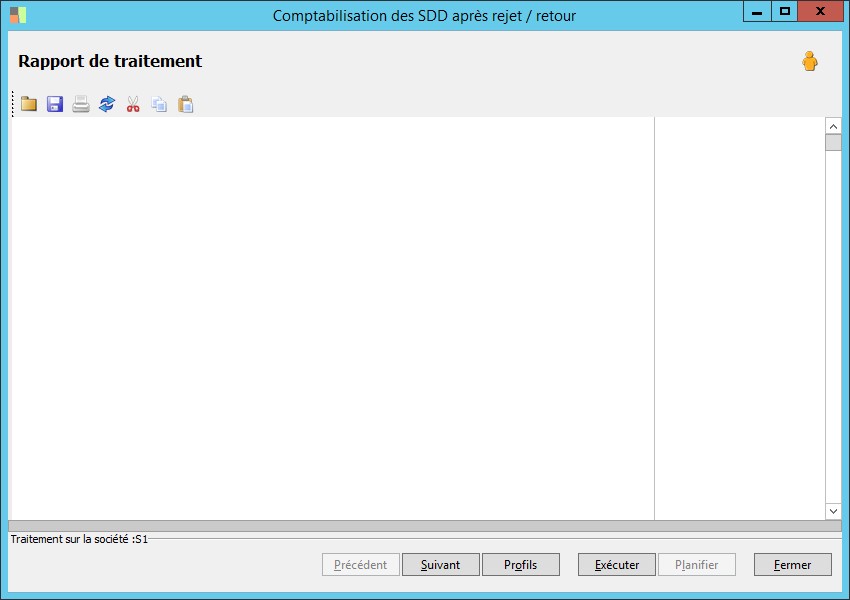Refresh the report with the blue arrows icon

pos(107,104)
